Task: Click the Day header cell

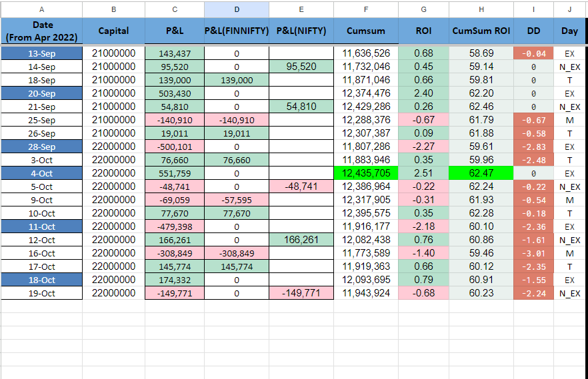Action: (569, 31)
